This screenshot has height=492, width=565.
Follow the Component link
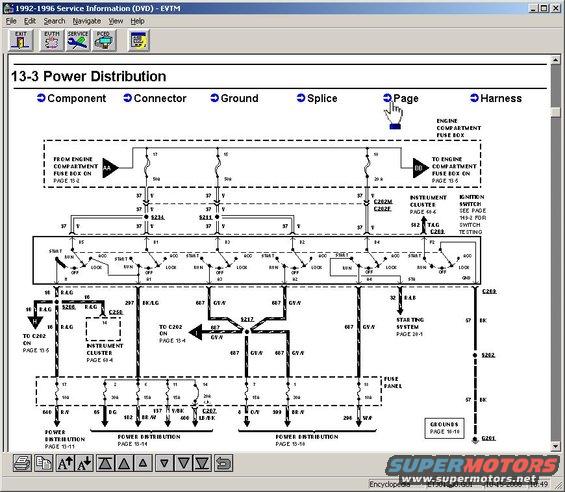click(71, 98)
